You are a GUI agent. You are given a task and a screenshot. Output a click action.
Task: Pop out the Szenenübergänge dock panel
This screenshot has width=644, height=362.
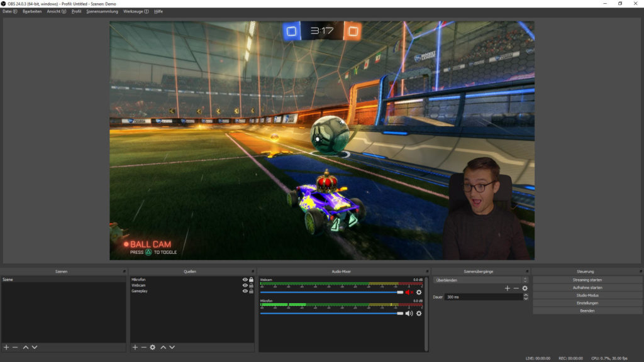[x=527, y=271]
